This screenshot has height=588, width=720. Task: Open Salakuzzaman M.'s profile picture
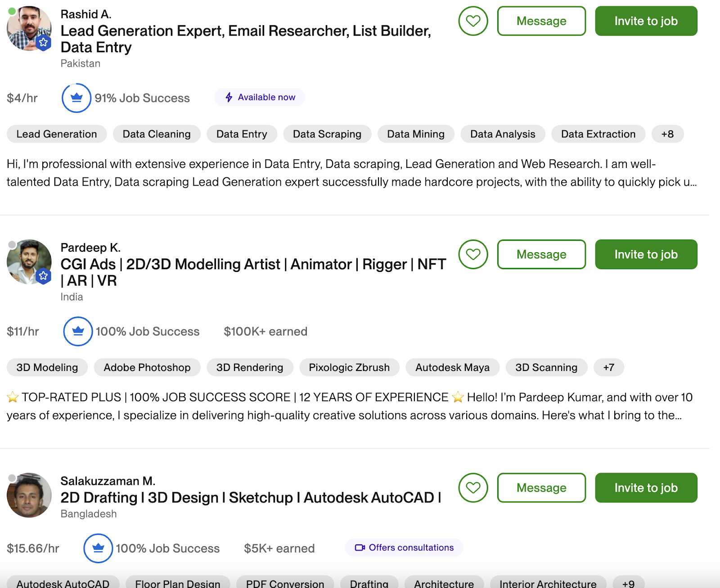(x=29, y=495)
